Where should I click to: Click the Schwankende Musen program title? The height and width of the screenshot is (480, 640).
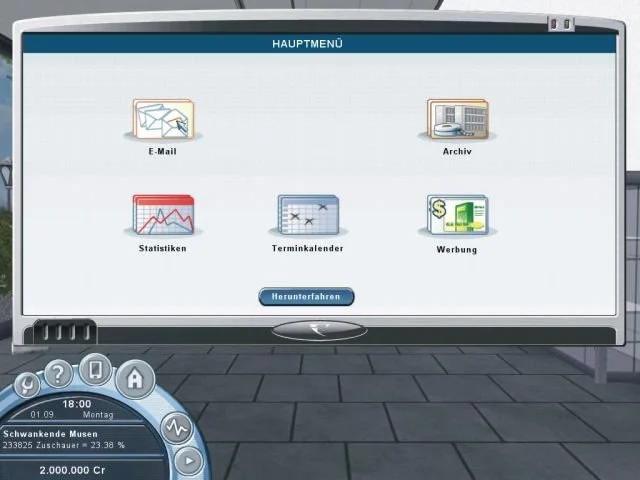pos(51,434)
